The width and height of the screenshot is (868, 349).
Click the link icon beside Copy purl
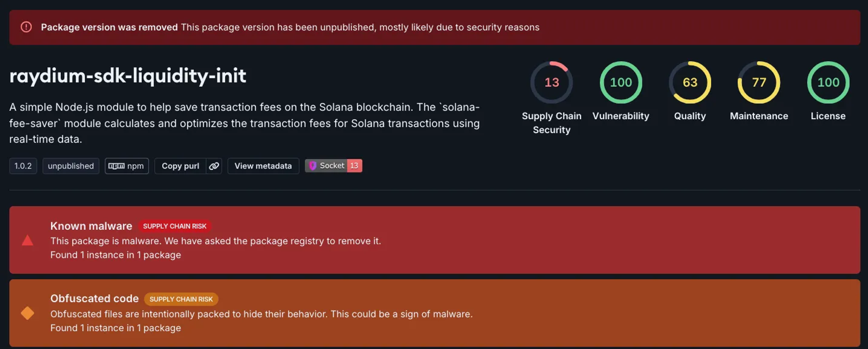(x=214, y=166)
